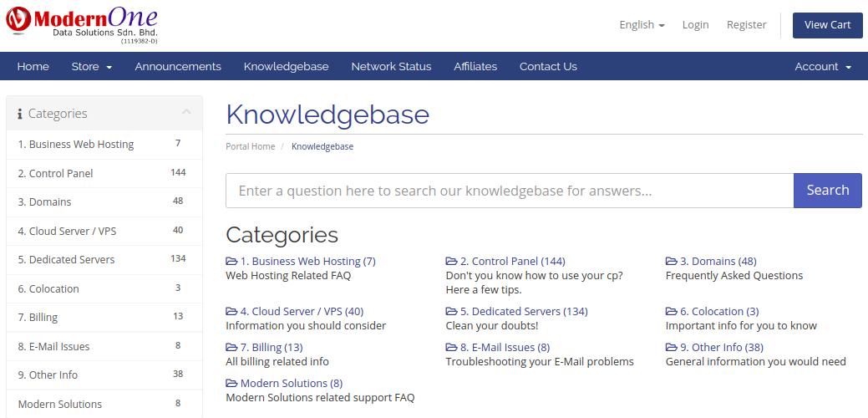Viewport: 868px width, 418px height.
Task: Click the Register link
Action: 746,25
